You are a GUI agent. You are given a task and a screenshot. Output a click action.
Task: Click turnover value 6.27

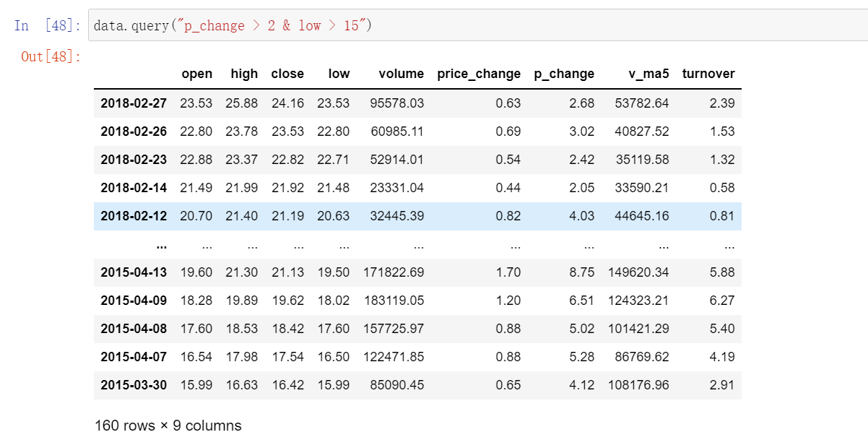coord(722,301)
